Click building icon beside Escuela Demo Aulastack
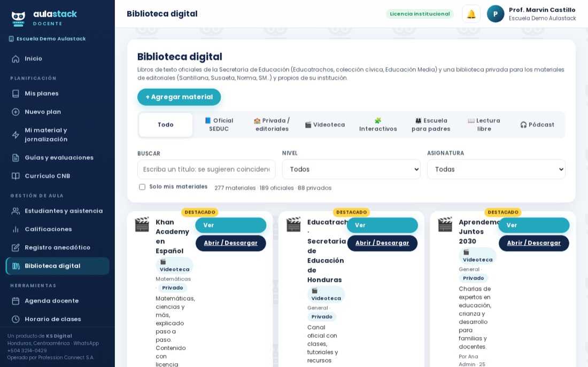The width and height of the screenshot is (588, 367). pyautogui.click(x=11, y=39)
